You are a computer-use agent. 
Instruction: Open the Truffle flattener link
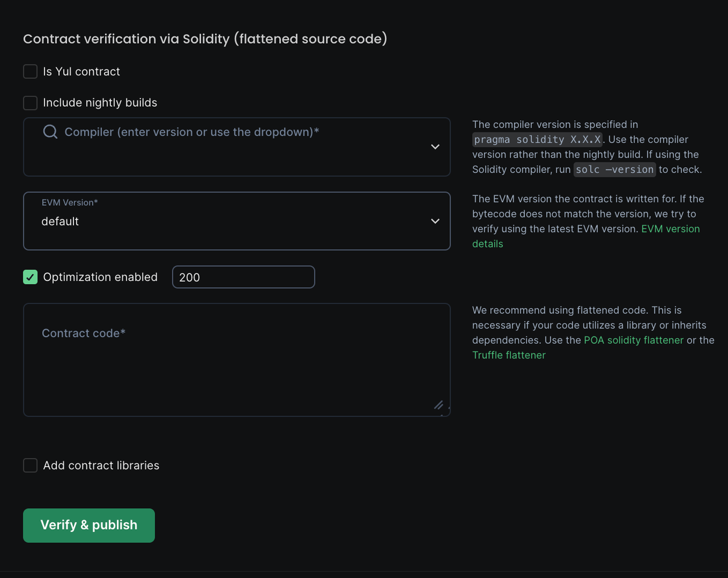pos(508,355)
